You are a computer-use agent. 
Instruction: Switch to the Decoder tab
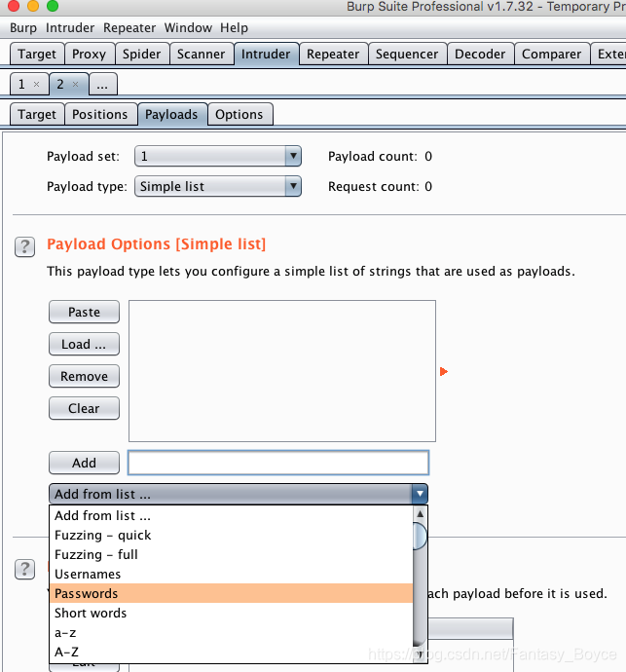point(480,54)
